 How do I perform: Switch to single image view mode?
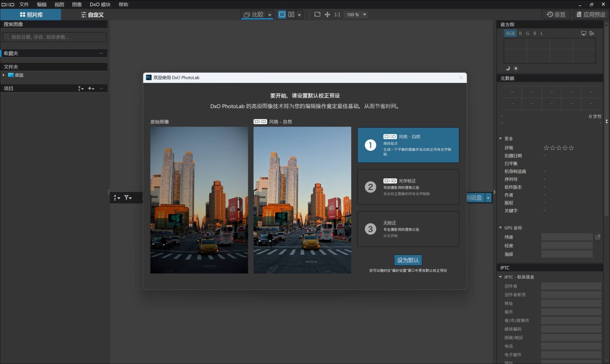pyautogui.click(x=282, y=14)
